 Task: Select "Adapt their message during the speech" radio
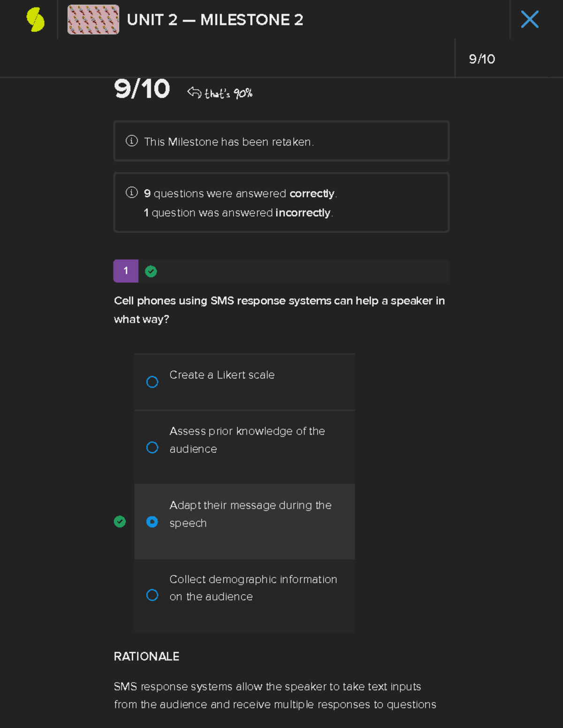(x=152, y=522)
